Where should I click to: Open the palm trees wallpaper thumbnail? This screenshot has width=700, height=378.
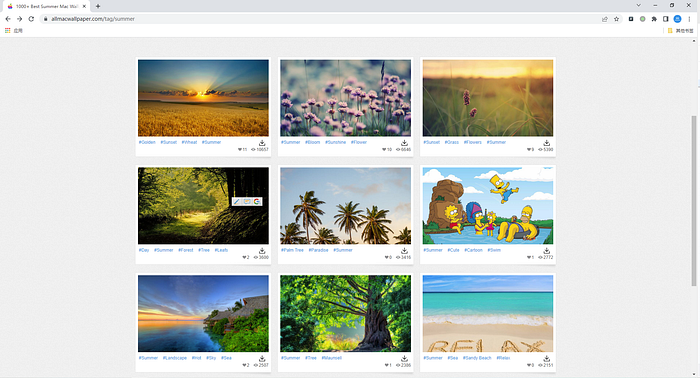pos(346,206)
